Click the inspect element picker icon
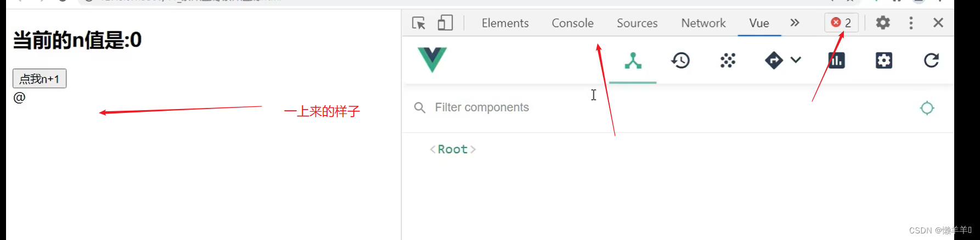This screenshot has width=980, height=240. pos(419,23)
